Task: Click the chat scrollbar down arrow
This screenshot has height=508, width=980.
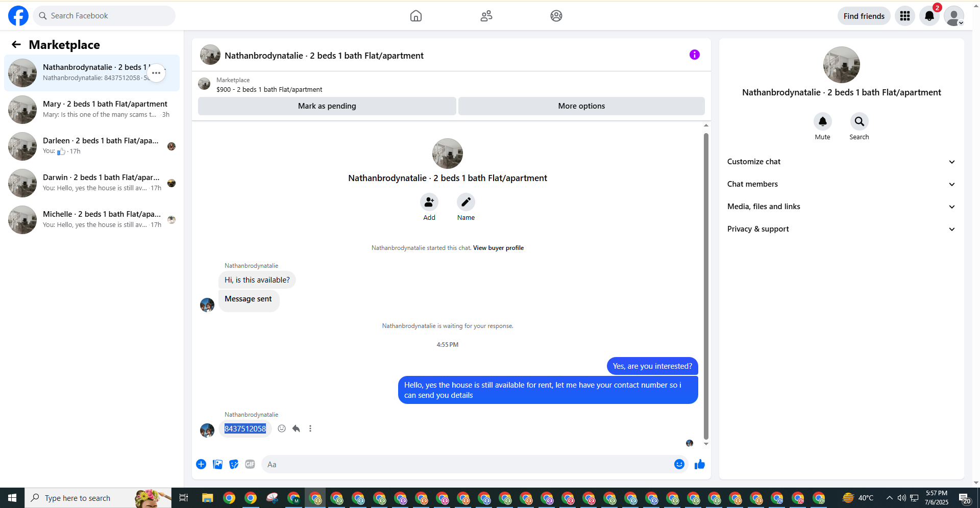Action: coord(706,444)
